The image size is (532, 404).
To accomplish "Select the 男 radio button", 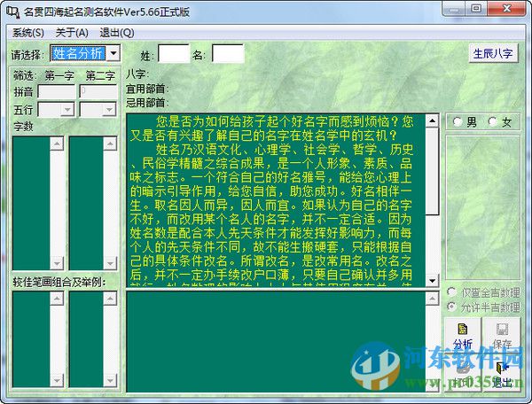I will click(458, 121).
